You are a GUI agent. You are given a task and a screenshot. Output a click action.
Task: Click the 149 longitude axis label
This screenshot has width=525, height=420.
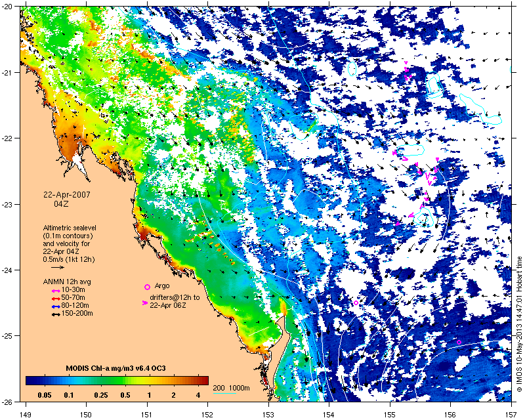point(26,415)
